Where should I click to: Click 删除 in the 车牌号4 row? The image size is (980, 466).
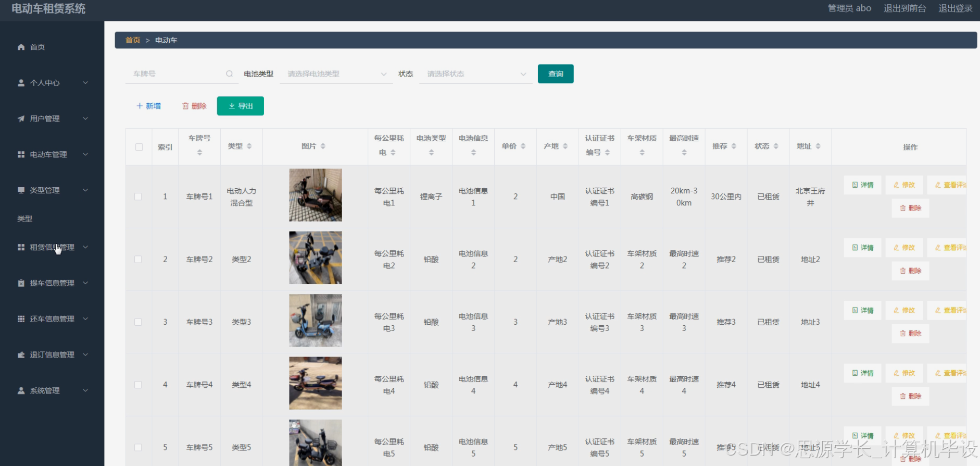(x=911, y=396)
